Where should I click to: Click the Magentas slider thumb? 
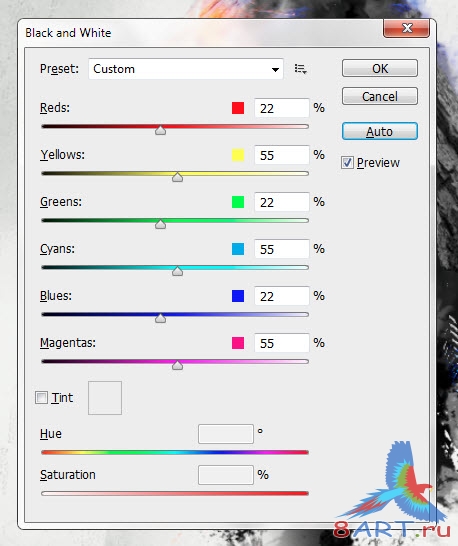click(x=177, y=365)
